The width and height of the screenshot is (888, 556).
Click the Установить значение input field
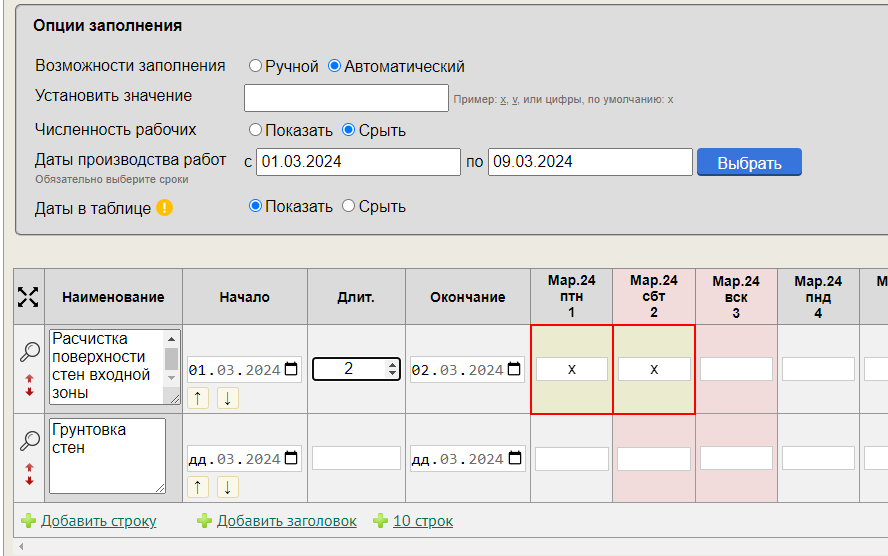[347, 98]
